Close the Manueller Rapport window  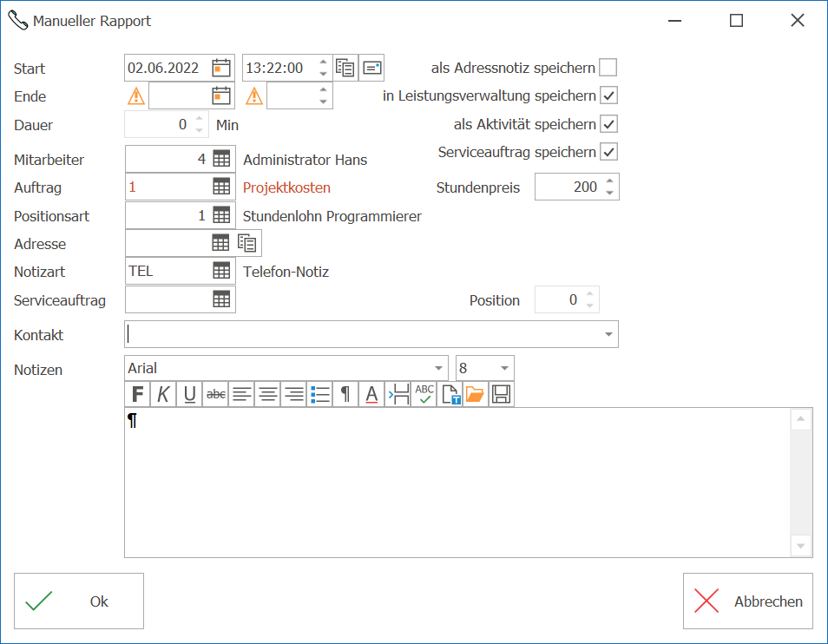(x=798, y=21)
